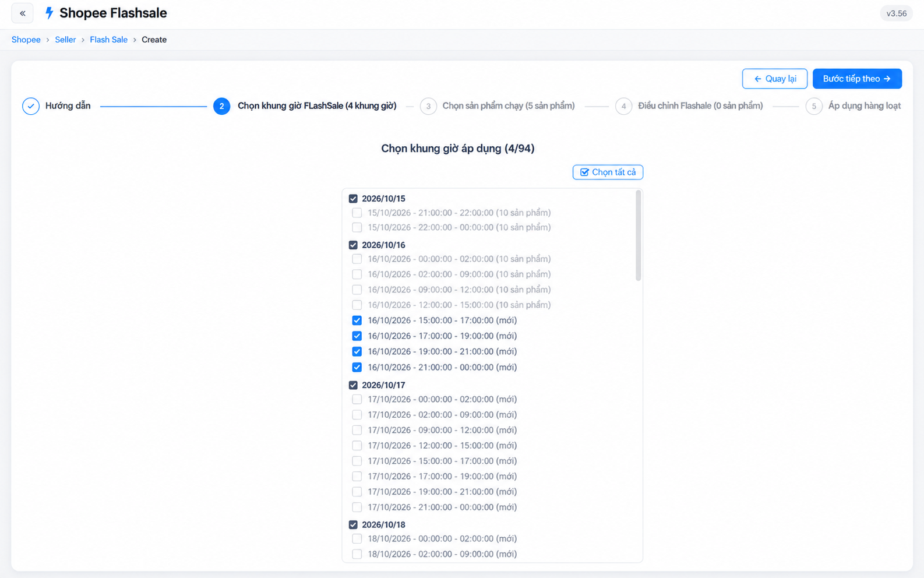Screen dimensions: 924x578
Task: Click disabled 15/10/2026 21:00:00 - 22:00:00 checkbox
Action: [x=357, y=213]
